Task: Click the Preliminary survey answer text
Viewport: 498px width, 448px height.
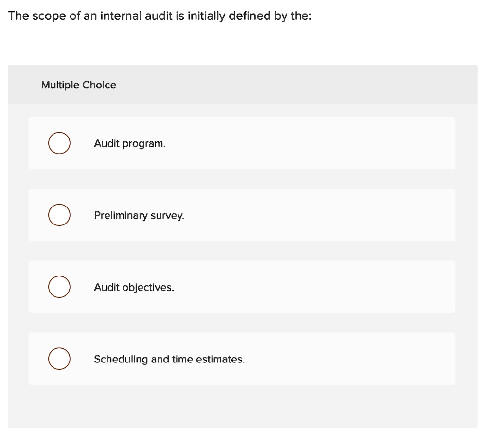Action: (139, 215)
